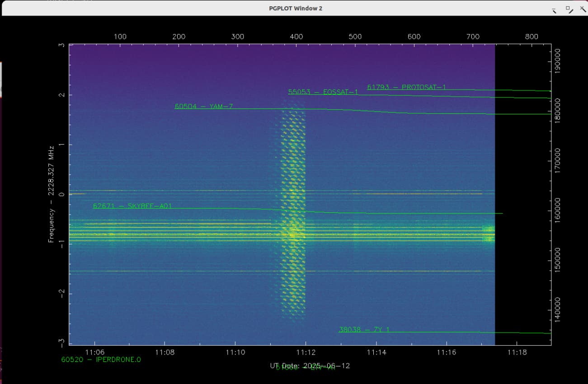This screenshot has height=384, width=588.
Task: Click the Frequency - 2228.327 MHz axis label
Action: pos(51,194)
